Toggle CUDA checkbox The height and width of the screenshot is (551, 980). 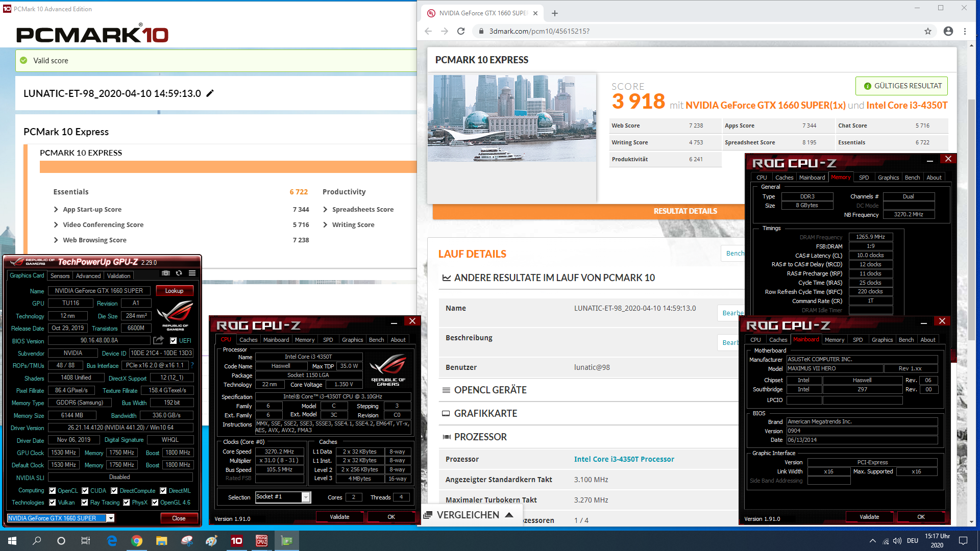click(x=85, y=491)
